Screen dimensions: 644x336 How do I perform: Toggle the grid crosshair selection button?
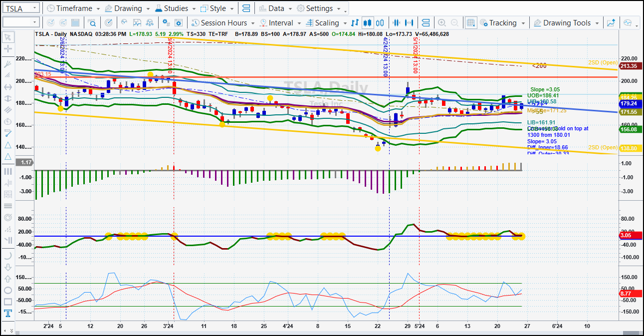pyautogui.click(x=470, y=23)
